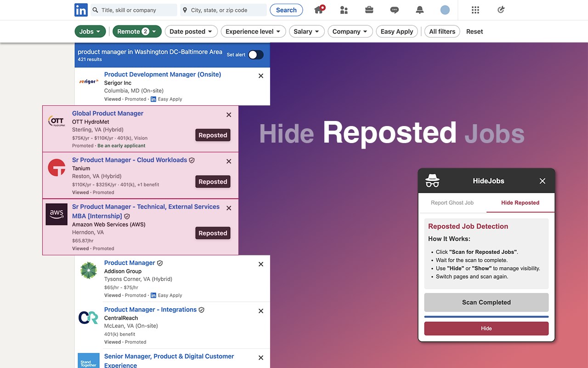Click Reposted badge on OTT HydroMet job
This screenshot has height=368, width=588.
coord(213,135)
